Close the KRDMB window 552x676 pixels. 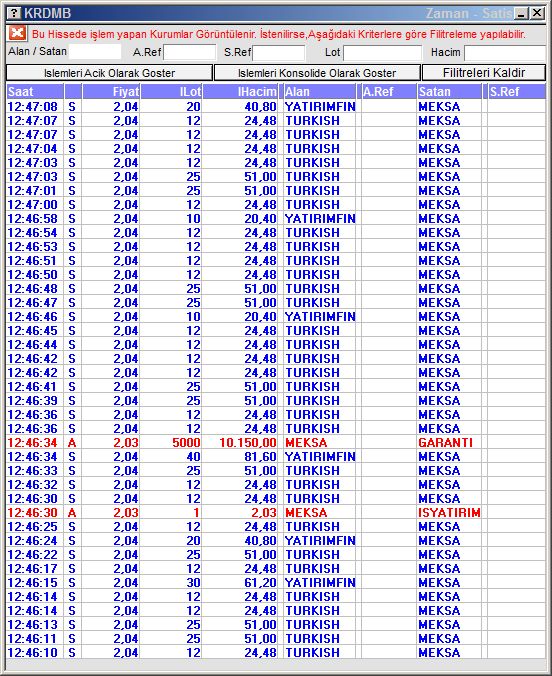537,13
